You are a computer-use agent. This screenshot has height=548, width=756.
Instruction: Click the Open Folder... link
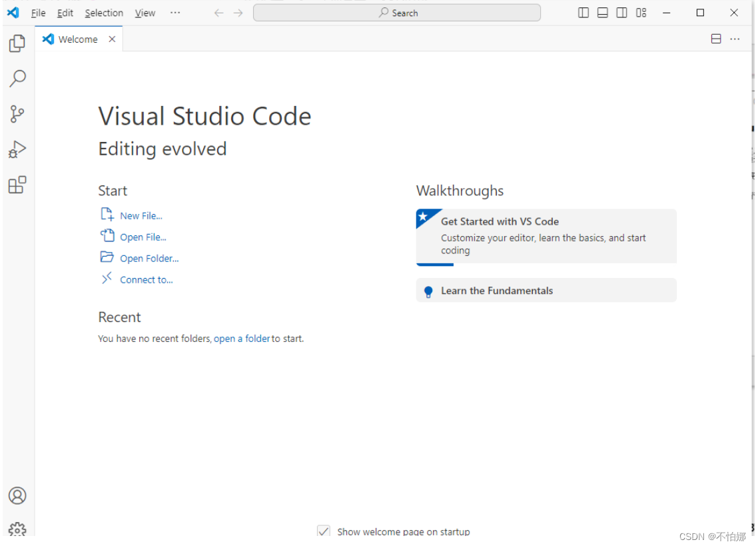(149, 259)
